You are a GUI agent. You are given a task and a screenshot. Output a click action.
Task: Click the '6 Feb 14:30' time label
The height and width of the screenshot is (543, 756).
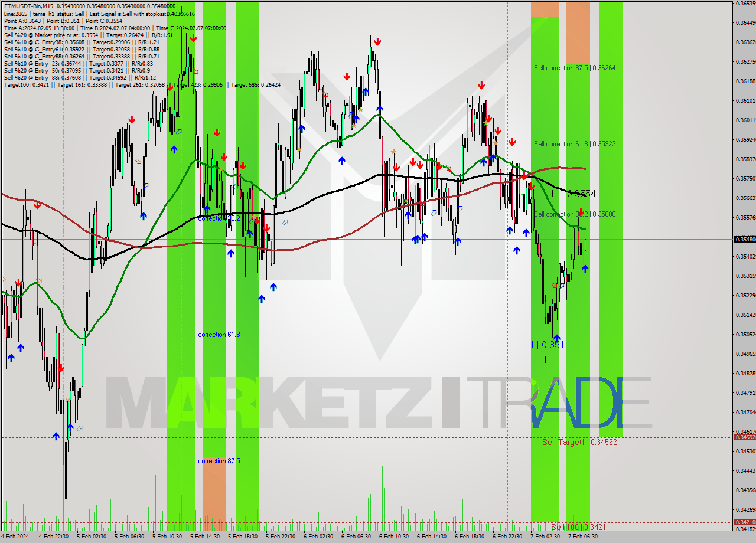(x=432, y=537)
